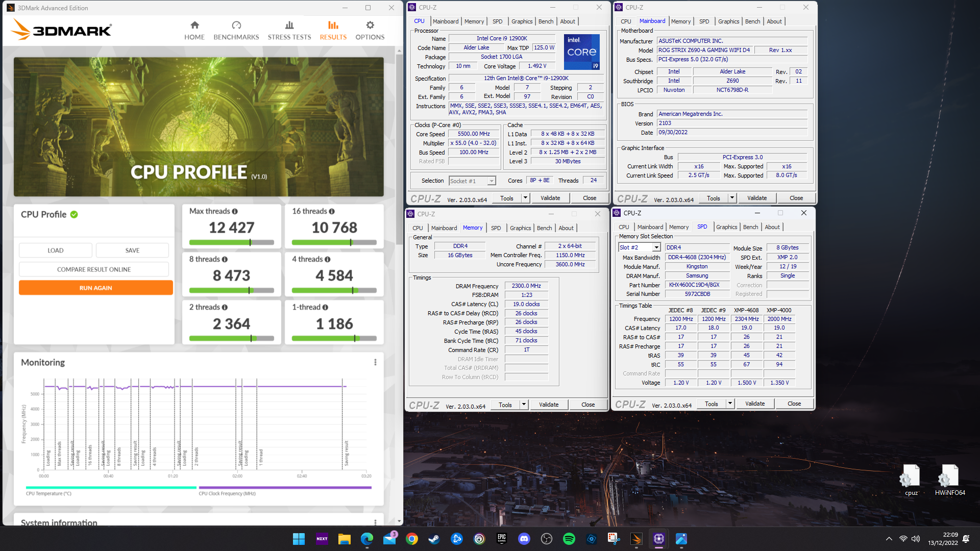The height and width of the screenshot is (551, 980).
Task: Switch to Graphics tab in Mainboard CPU-Z window
Action: [x=728, y=21]
